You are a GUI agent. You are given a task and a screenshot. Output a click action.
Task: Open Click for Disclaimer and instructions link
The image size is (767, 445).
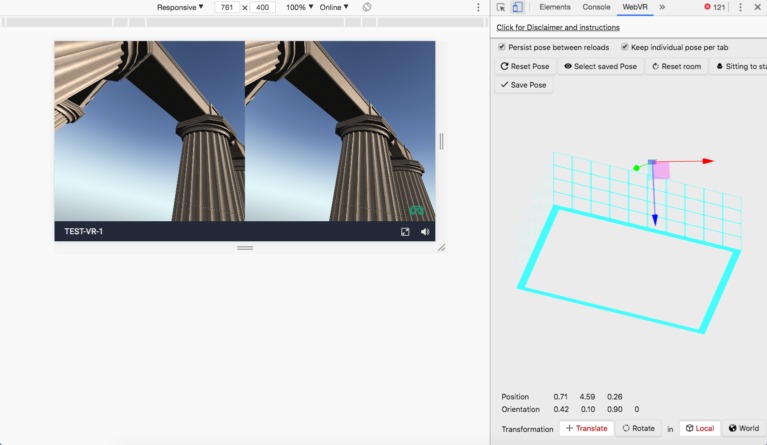click(x=558, y=27)
